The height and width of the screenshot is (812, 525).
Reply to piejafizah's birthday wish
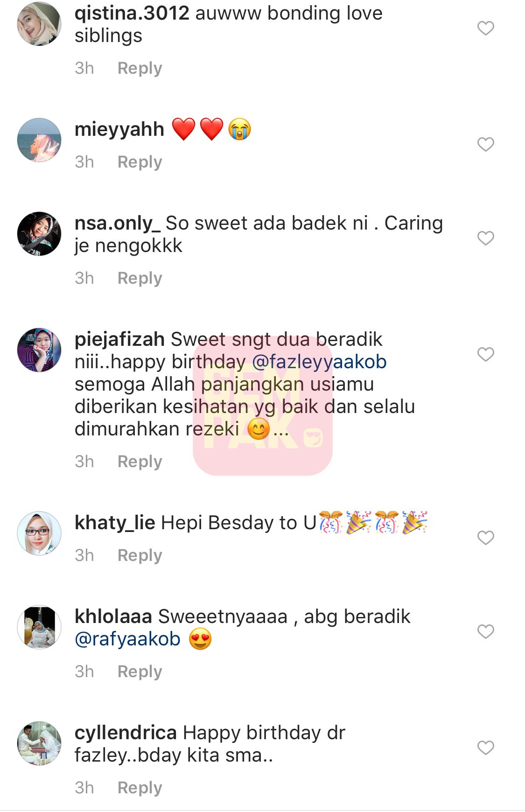[x=140, y=462]
